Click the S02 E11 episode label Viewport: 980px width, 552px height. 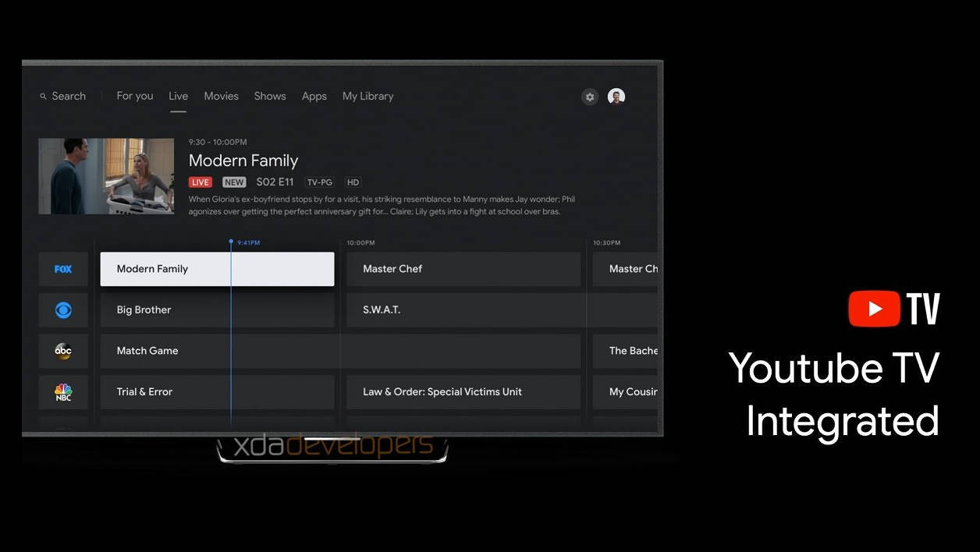pos(275,182)
